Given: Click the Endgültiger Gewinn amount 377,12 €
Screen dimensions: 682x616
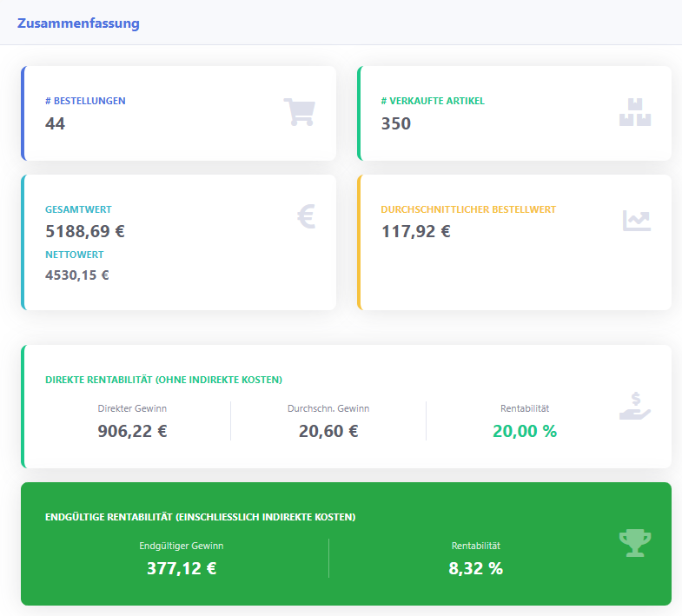Looking at the screenshot, I should tap(182, 568).
